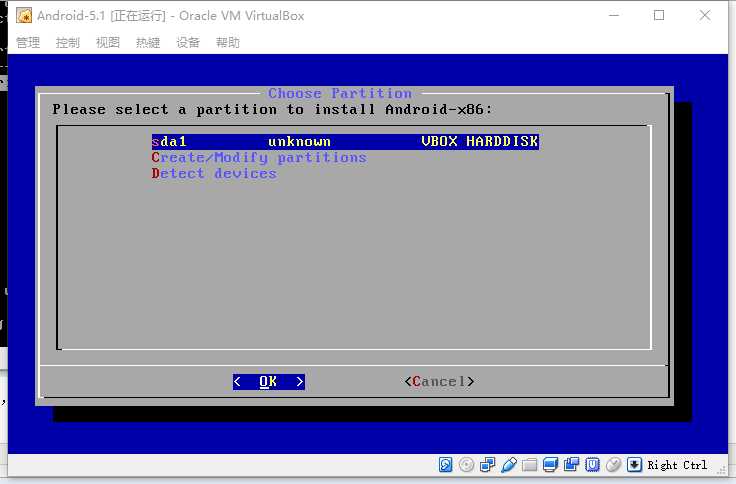Click the hard disk activity status icon

[445, 465]
